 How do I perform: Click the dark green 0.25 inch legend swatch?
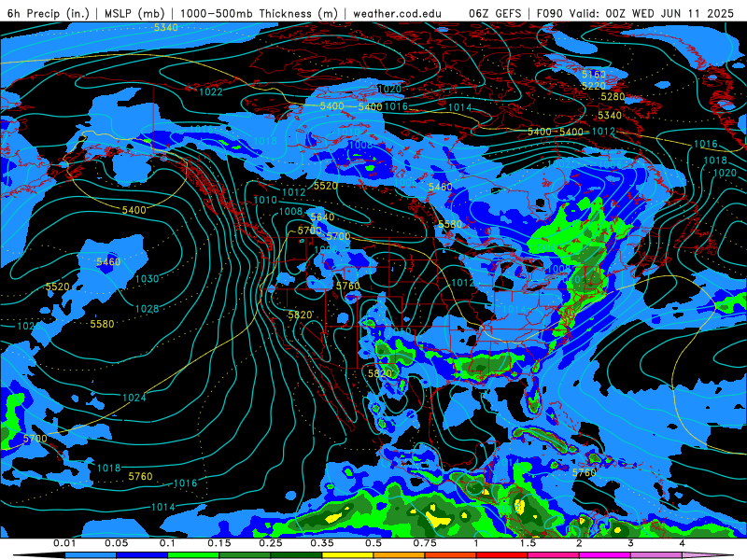tap(296, 555)
